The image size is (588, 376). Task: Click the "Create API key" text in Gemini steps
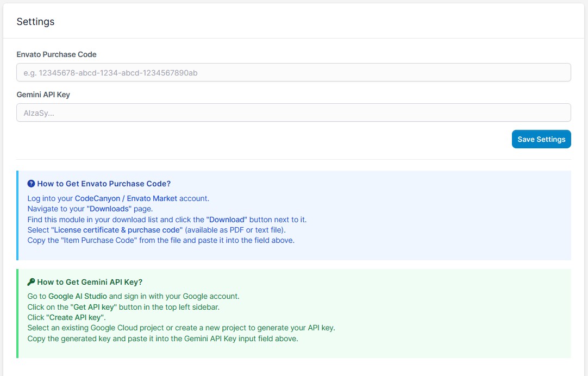(76, 317)
